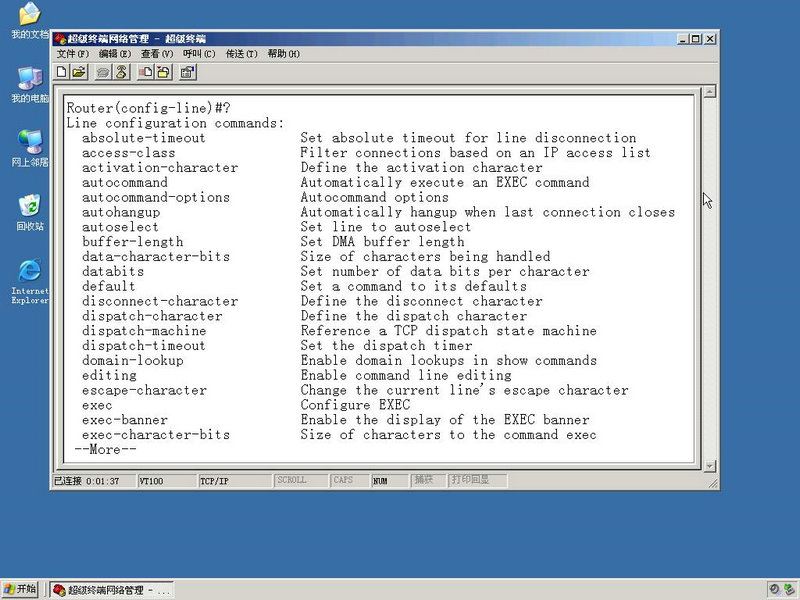Click the exec-character-bits command text
This screenshot has width=800, height=600.
pos(156,434)
